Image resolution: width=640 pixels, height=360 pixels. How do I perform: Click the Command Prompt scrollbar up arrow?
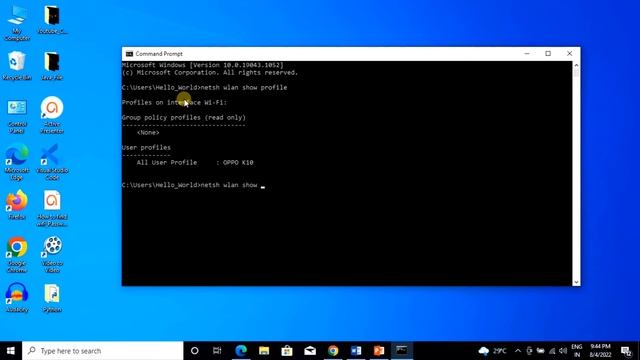576,65
